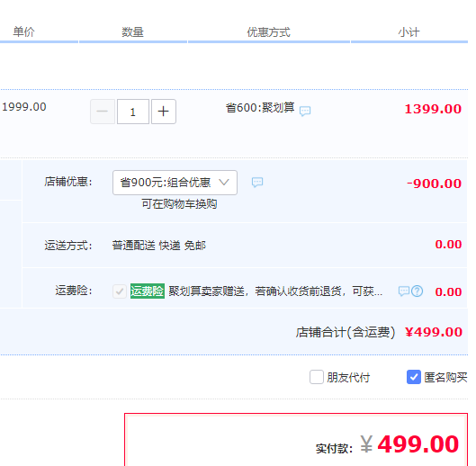
Task: Increase quantity with the plus button
Action: [164, 112]
